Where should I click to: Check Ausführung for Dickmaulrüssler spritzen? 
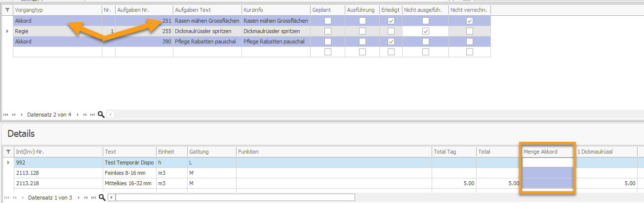[x=362, y=31]
